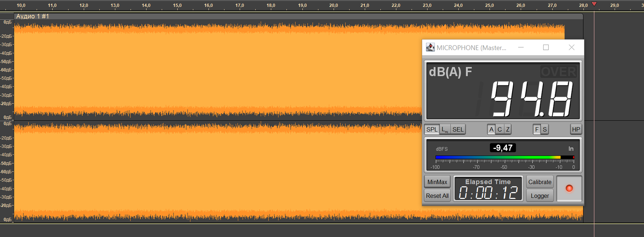The height and width of the screenshot is (237, 644).
Task: Select Fast time weighting F
Action: pyautogui.click(x=536, y=129)
